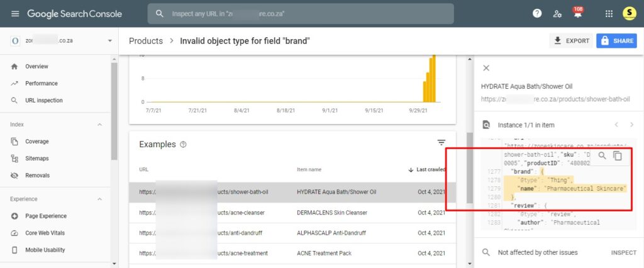Click the Mobile Usability phone icon
The width and height of the screenshot is (644, 268).
14,250
